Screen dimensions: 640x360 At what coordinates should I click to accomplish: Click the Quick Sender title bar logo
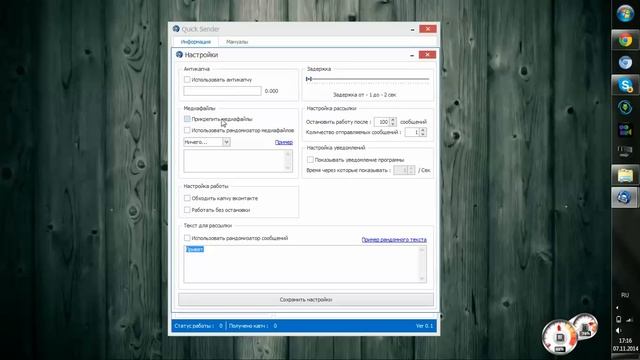(x=176, y=29)
